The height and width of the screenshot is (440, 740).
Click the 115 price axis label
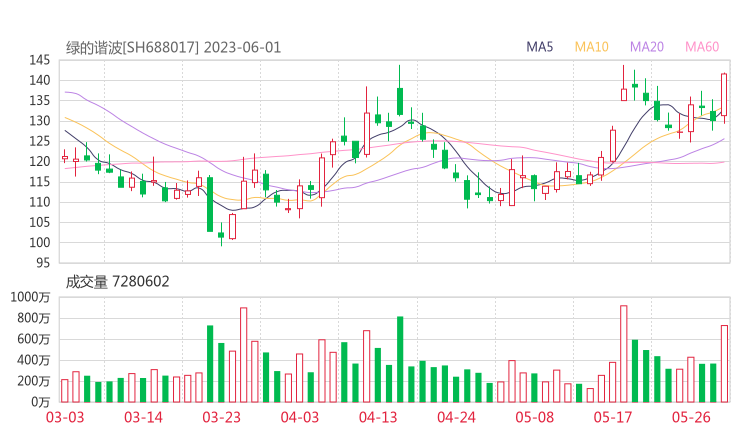coord(39,182)
